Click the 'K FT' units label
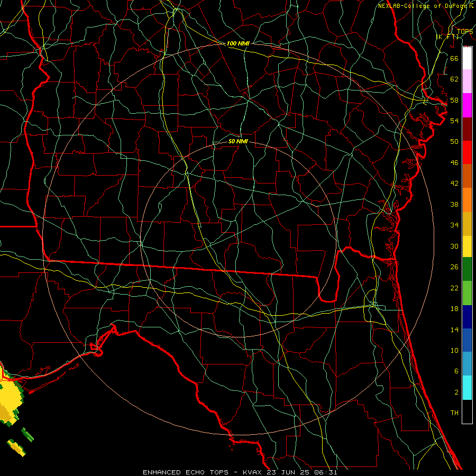 pyautogui.click(x=447, y=36)
